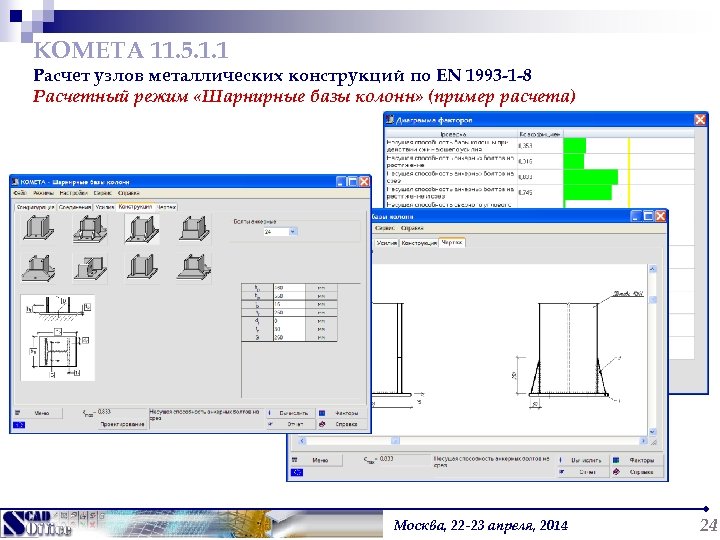This screenshot has height=540, width=720.
Task: Click КОМЕТА app icon in left window title bar
Action: pyautogui.click(x=15, y=182)
